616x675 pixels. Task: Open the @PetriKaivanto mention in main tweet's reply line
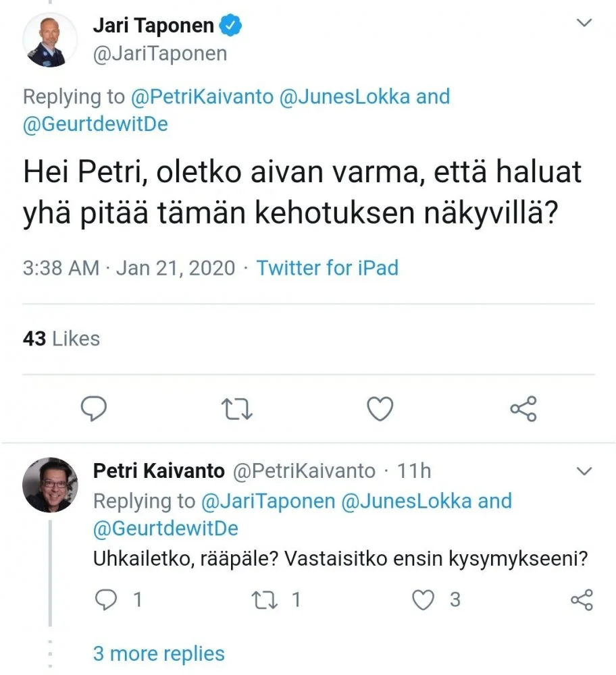[x=203, y=97]
